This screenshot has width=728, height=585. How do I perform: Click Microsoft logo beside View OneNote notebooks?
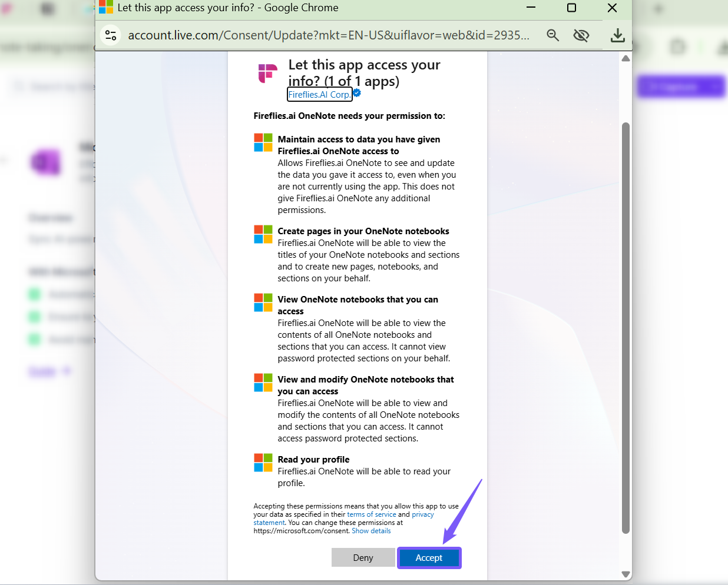263,303
